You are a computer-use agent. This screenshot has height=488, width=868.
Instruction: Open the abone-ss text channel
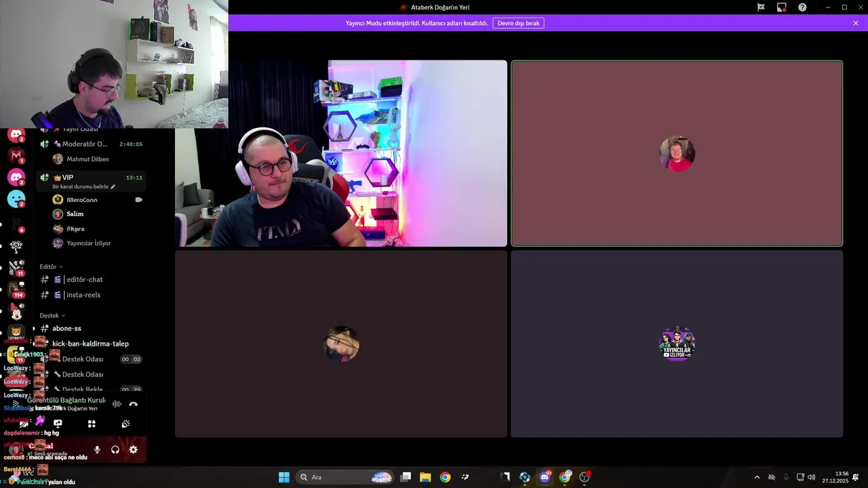[x=66, y=329]
